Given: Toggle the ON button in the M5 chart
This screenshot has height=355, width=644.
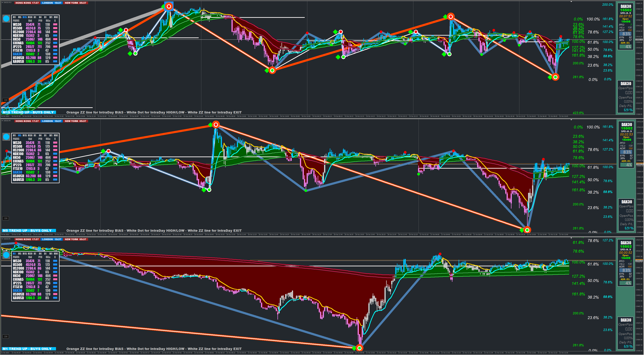Looking at the screenshot, I should [6, 218].
